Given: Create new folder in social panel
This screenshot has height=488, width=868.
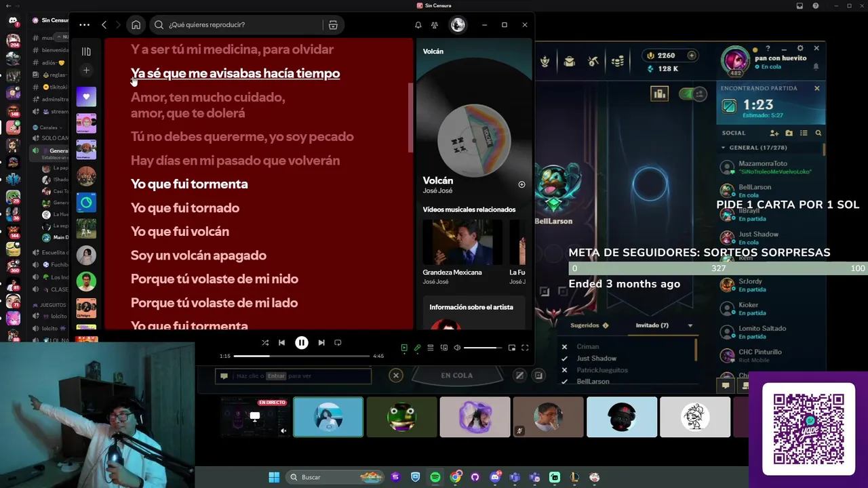Looking at the screenshot, I should pos(789,134).
